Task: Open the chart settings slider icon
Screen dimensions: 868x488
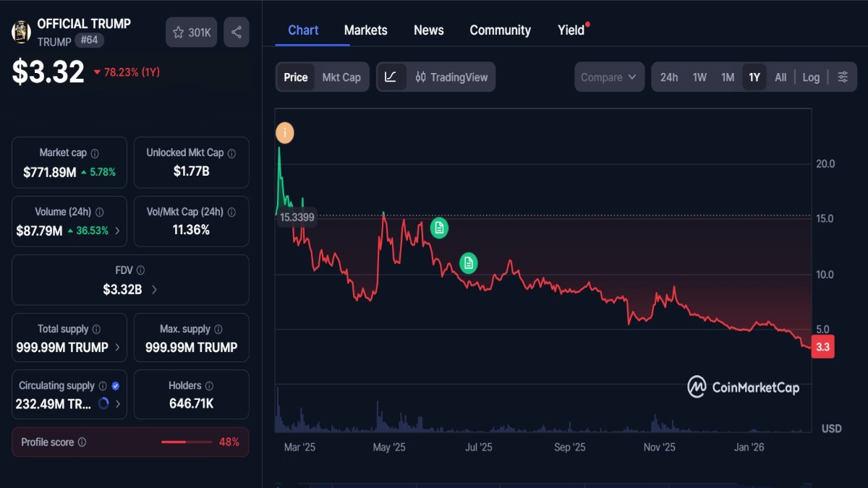Action: click(843, 77)
